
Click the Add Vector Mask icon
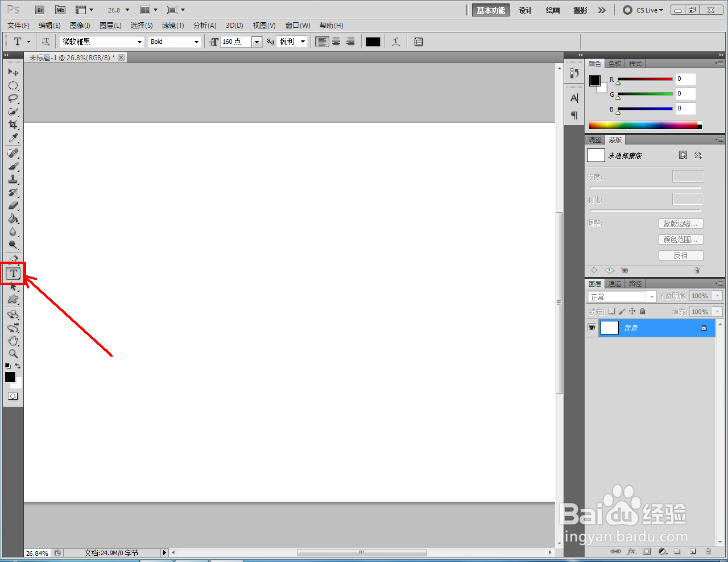pos(698,155)
